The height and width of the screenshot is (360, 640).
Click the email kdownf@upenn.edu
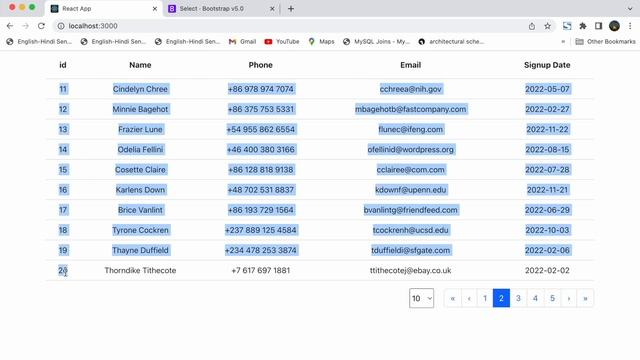click(411, 190)
